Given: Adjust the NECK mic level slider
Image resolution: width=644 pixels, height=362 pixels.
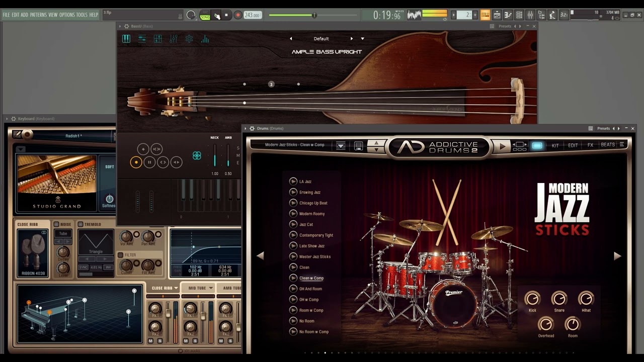Looking at the screenshot, I should tap(215, 155).
